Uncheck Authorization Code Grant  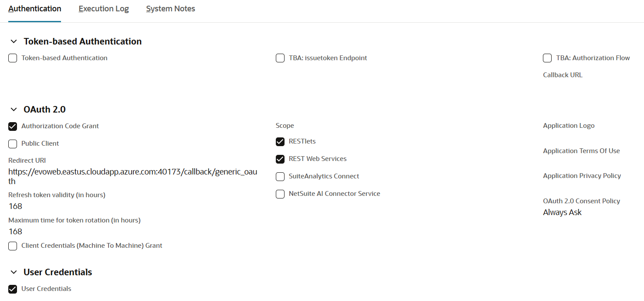[x=13, y=126]
